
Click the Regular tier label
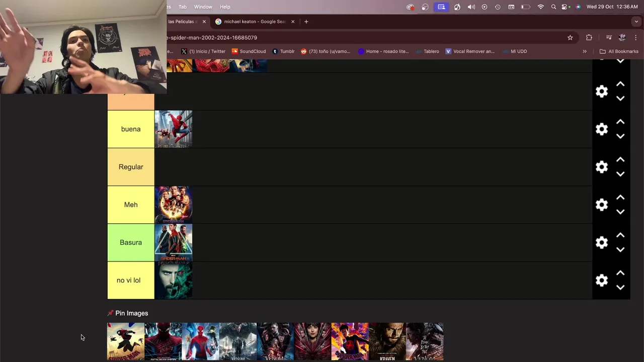point(131,167)
